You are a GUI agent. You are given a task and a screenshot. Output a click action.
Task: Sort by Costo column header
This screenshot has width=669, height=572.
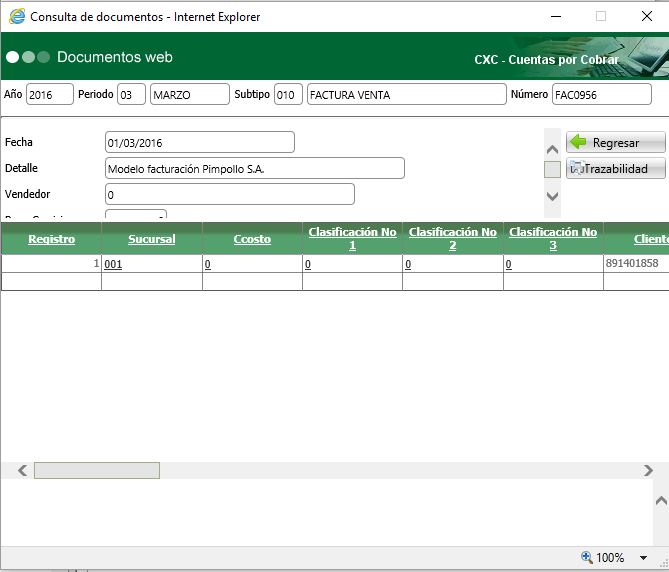point(252,239)
